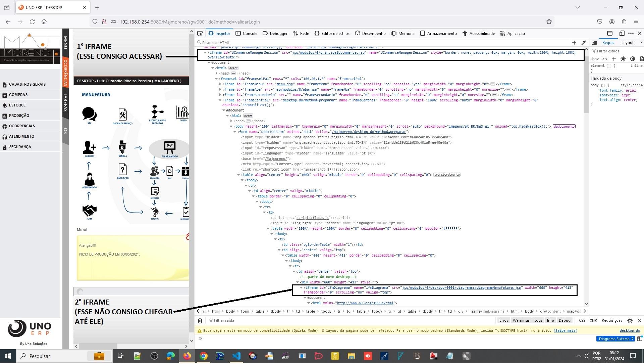Viewport: 644px width, 364px height.
Task: Open Visual Studio Code from the taskbar
Action: pos(236,356)
